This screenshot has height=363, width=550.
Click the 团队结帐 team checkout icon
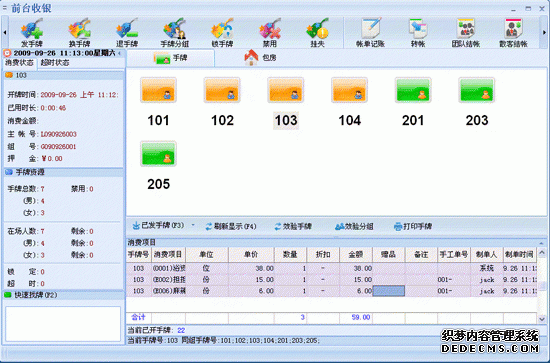pos(465,32)
